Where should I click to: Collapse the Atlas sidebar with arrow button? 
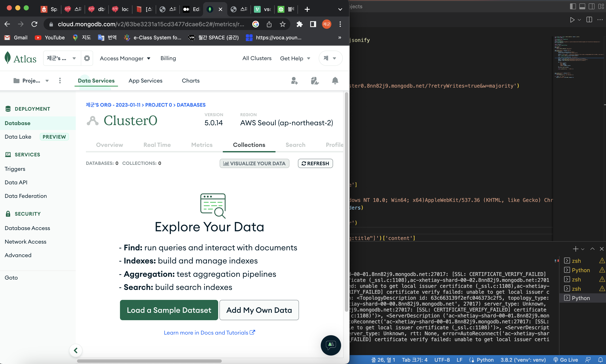pyautogui.click(x=76, y=350)
